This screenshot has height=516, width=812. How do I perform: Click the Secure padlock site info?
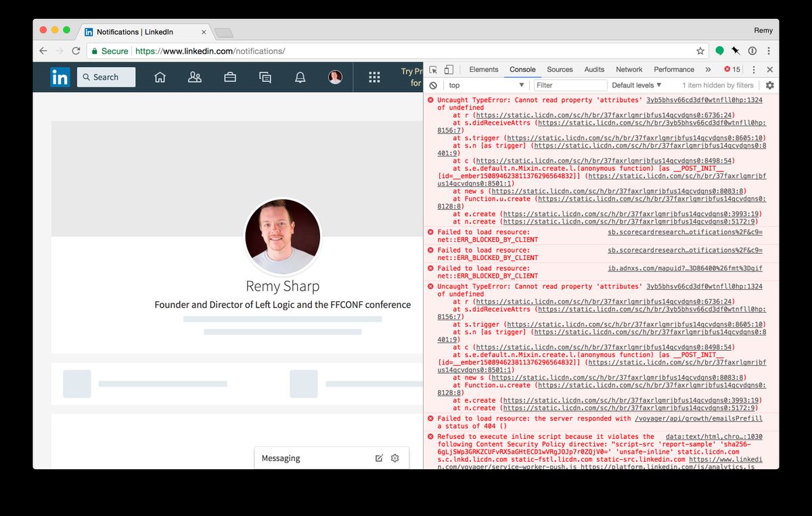110,51
